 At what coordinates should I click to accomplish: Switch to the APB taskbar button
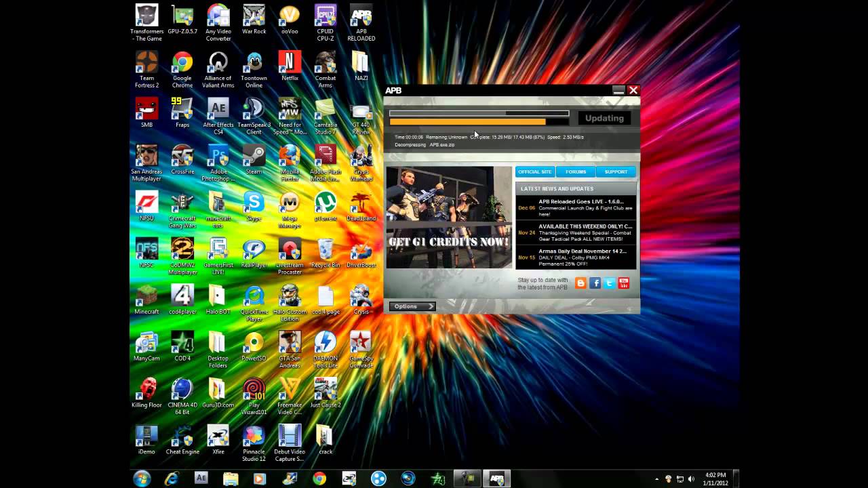pyautogui.click(x=496, y=479)
